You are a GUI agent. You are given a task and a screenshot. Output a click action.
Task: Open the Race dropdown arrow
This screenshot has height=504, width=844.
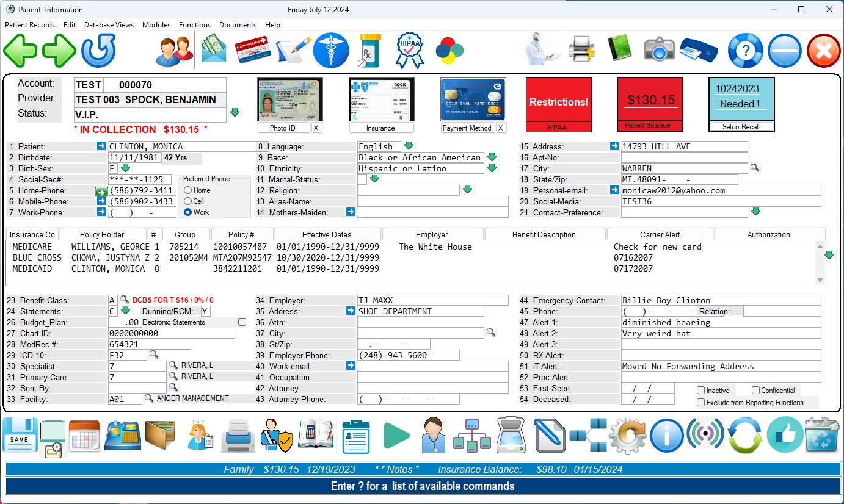click(x=492, y=157)
